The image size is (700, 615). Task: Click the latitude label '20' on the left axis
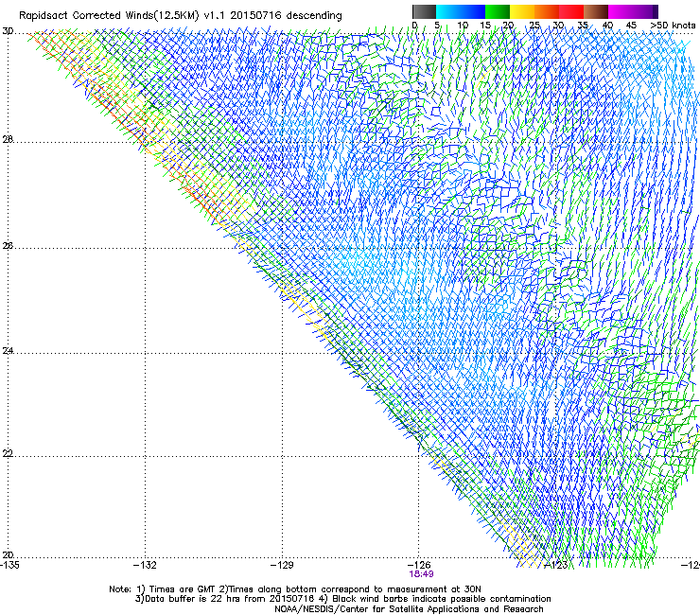coord(8,554)
